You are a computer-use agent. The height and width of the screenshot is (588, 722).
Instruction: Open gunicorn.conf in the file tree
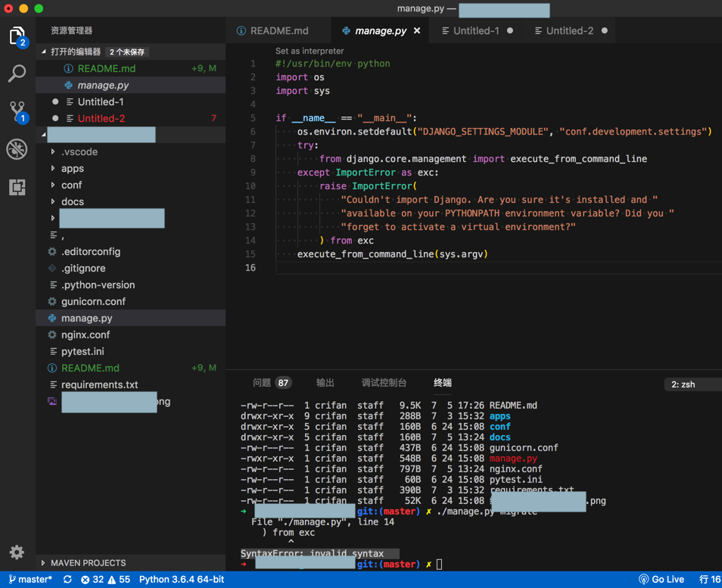coord(93,301)
